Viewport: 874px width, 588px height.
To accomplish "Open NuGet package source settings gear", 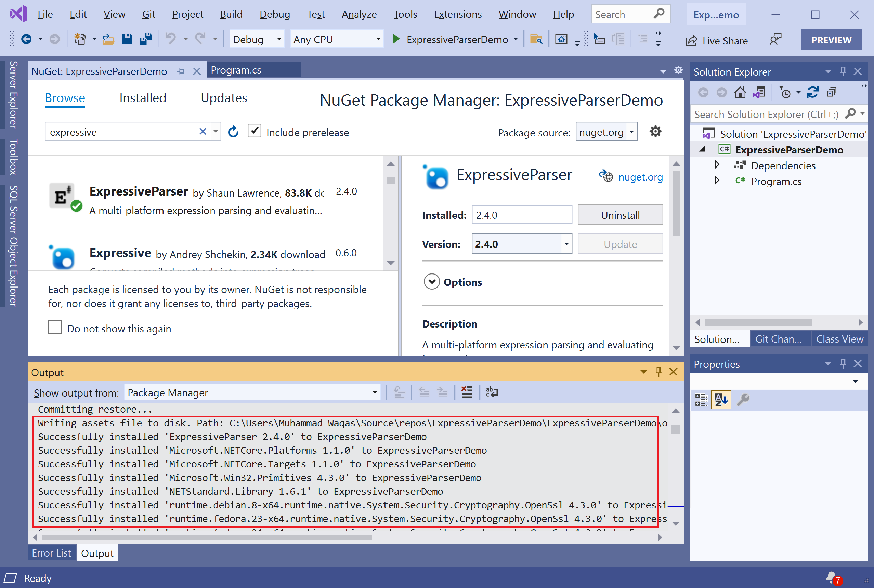I will 655,132.
